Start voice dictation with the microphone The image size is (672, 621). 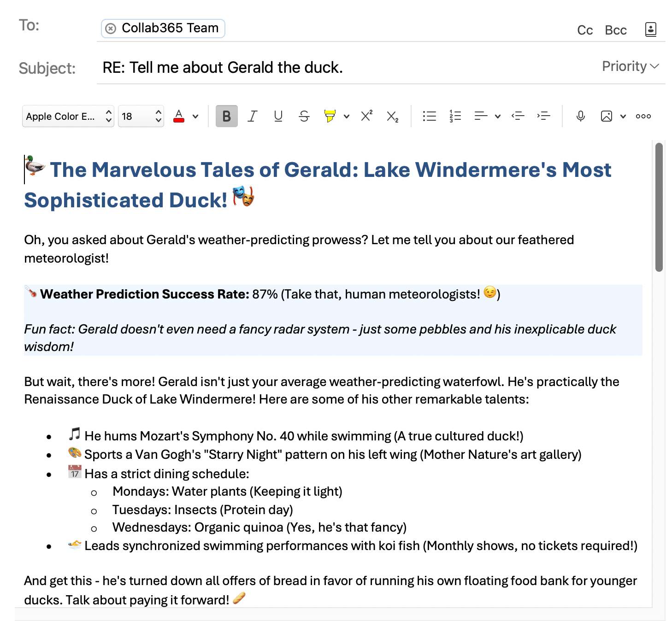[580, 116]
